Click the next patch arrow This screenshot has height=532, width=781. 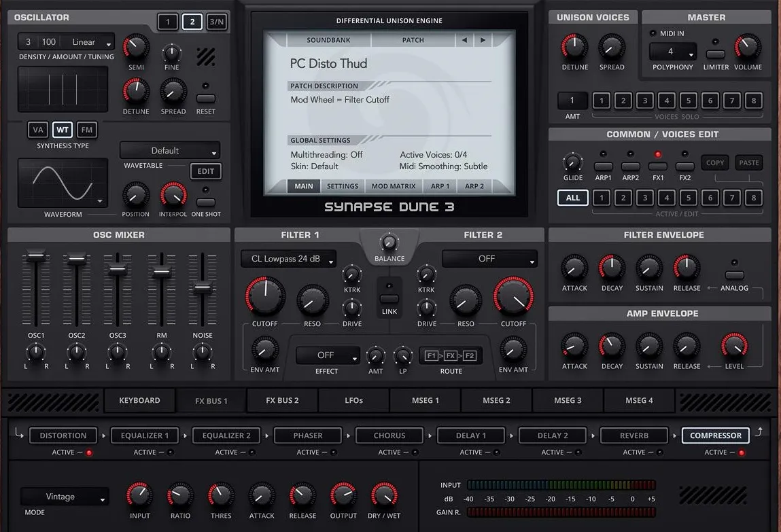[483, 40]
